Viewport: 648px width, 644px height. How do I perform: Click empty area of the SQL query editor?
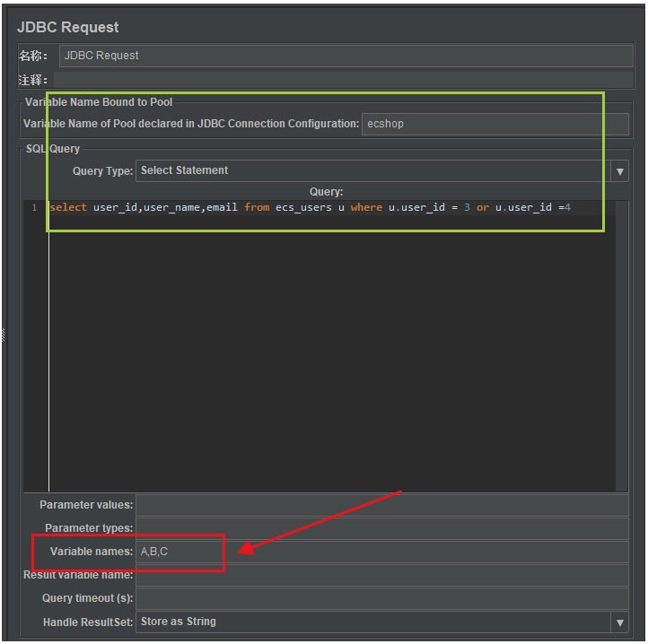323,359
